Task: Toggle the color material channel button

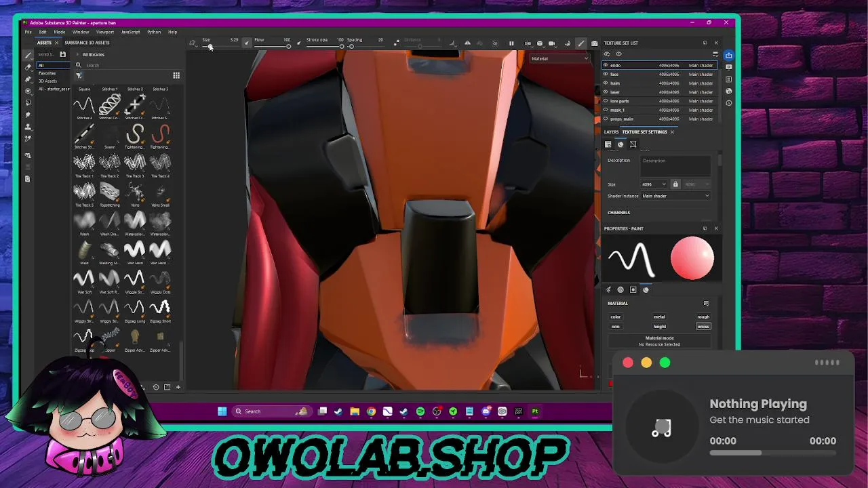Action: tap(616, 317)
